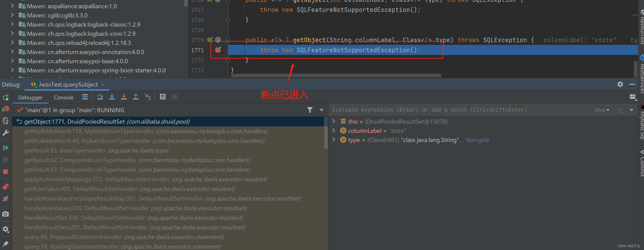Image resolution: width=644 pixels, height=250 pixels.
Task: Toggle the frames filter funnel icon
Action: tap(310, 110)
